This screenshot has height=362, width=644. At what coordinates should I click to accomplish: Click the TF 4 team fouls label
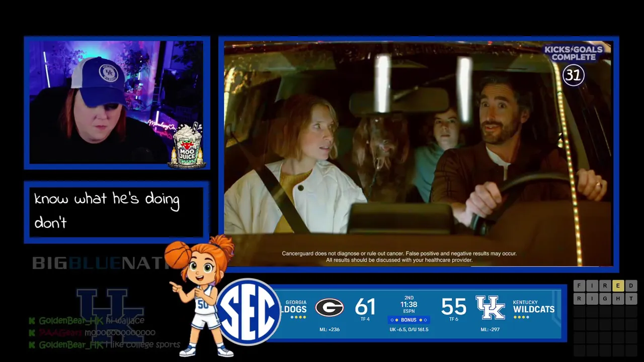(x=365, y=319)
